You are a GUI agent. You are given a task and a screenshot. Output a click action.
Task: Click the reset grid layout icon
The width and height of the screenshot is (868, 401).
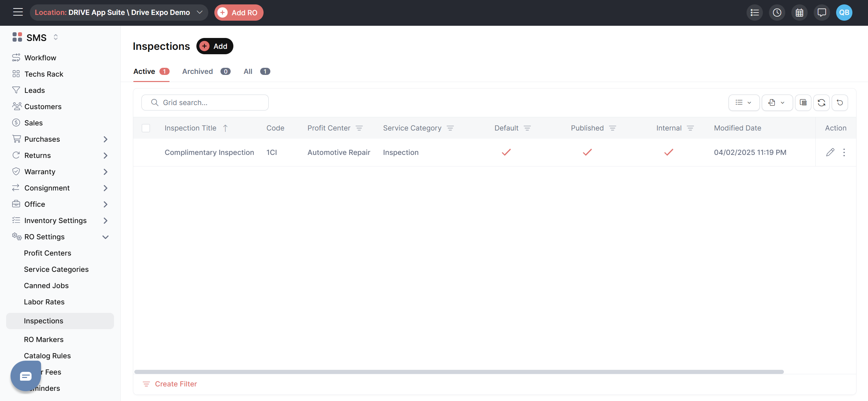pyautogui.click(x=840, y=103)
